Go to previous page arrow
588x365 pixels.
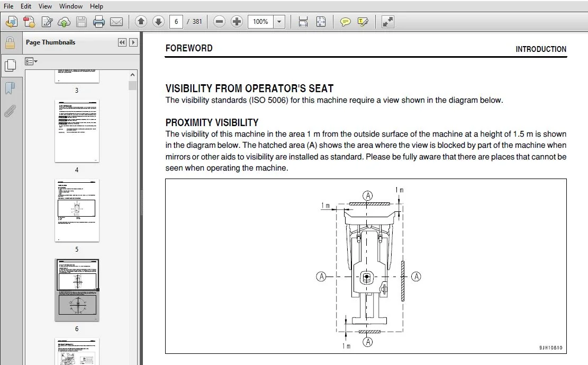(141, 21)
